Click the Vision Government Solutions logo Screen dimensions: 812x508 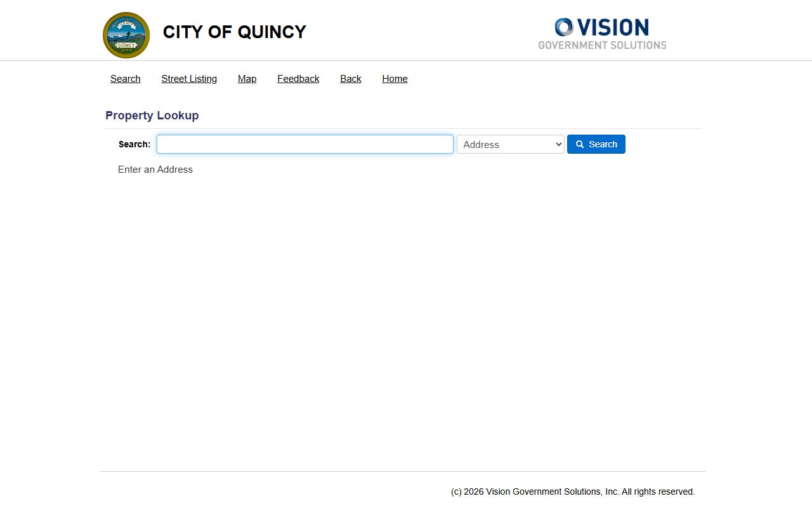pos(602,34)
